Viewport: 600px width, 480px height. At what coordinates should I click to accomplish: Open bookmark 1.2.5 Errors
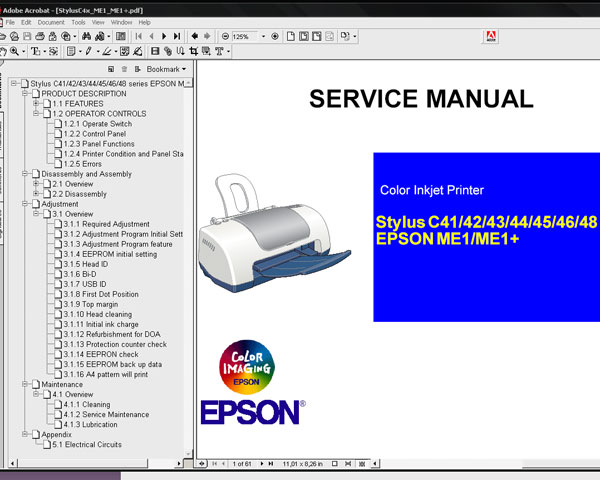(x=82, y=164)
